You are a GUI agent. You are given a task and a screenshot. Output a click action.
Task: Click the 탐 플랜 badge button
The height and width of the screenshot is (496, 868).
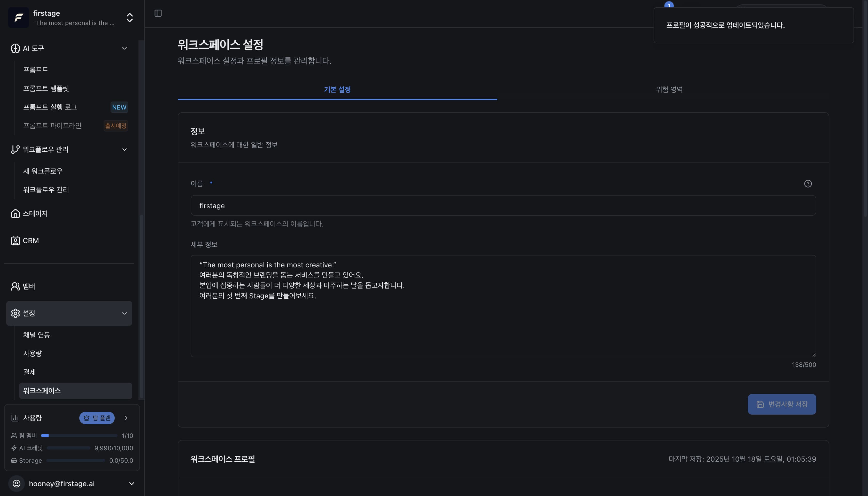pyautogui.click(x=97, y=418)
